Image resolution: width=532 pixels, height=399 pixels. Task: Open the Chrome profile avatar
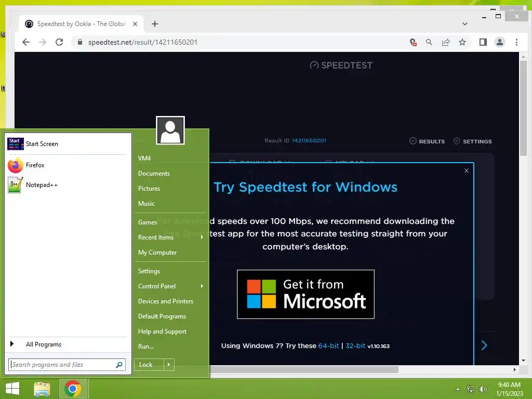(x=500, y=42)
